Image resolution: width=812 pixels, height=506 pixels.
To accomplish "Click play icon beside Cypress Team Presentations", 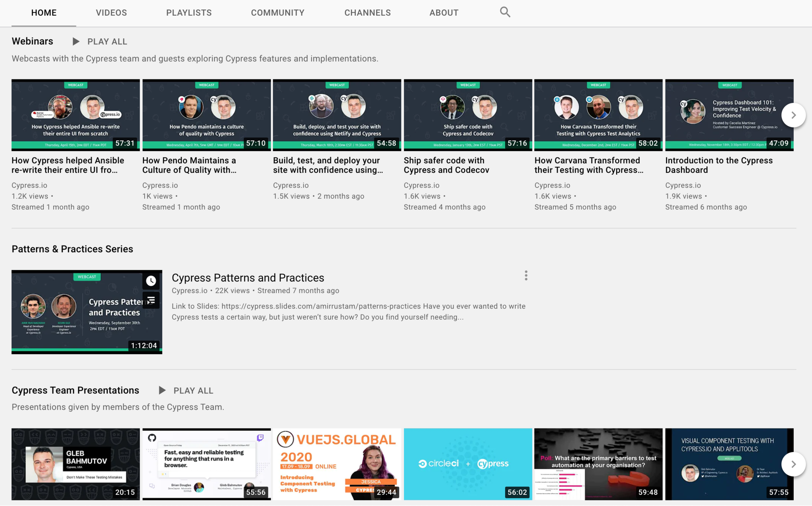I will (x=162, y=390).
